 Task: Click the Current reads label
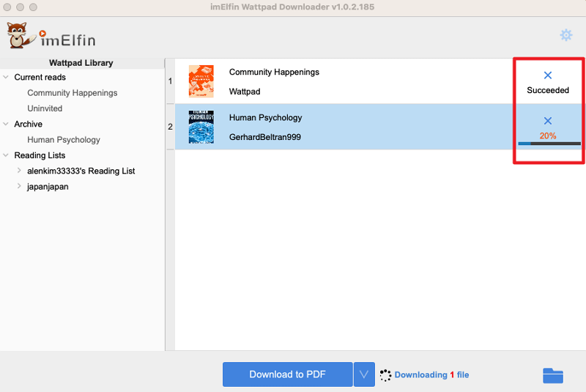click(x=40, y=78)
